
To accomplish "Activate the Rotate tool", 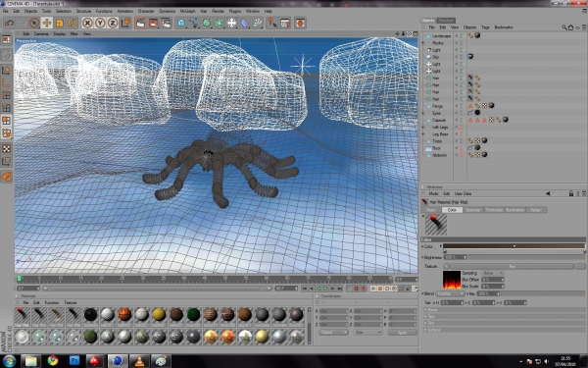I will tap(72, 23).
